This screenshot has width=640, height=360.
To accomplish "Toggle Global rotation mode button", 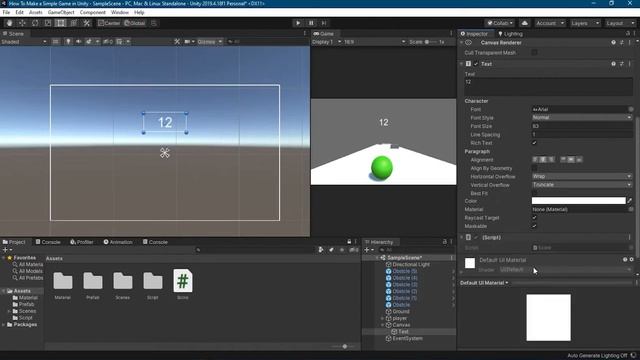I will 135,23.
